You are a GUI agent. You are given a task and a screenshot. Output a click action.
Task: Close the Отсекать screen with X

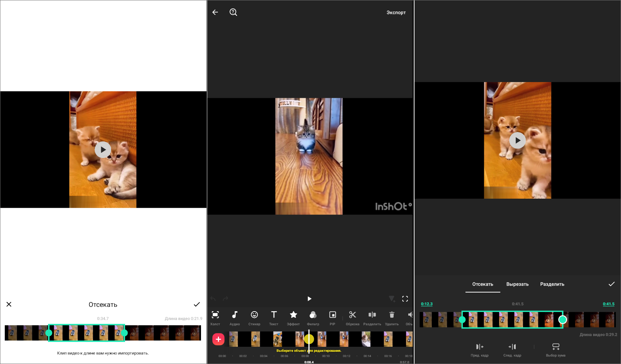[9, 304]
